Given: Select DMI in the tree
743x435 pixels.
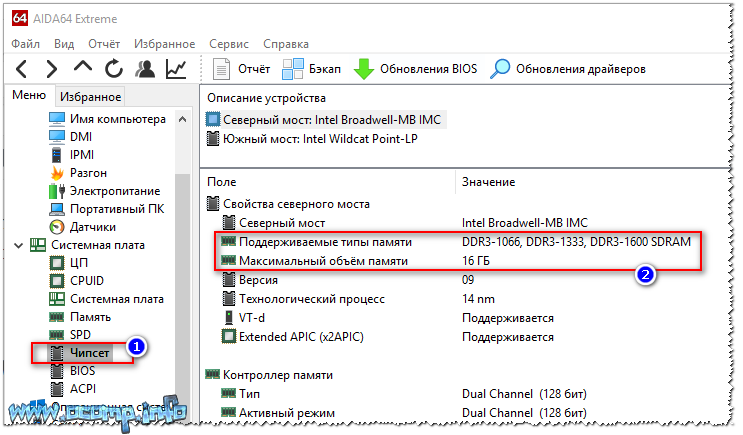Looking at the screenshot, I should coord(71,137).
